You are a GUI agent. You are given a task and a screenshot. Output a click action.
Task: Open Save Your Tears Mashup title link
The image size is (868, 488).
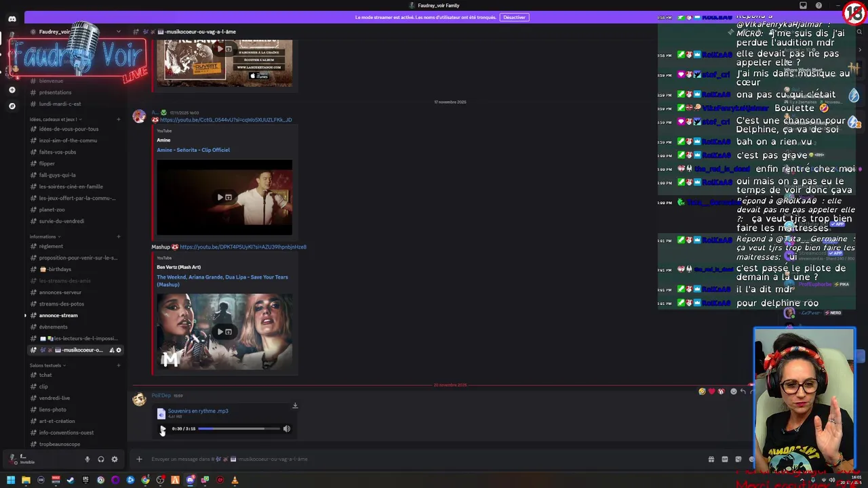coord(222,280)
